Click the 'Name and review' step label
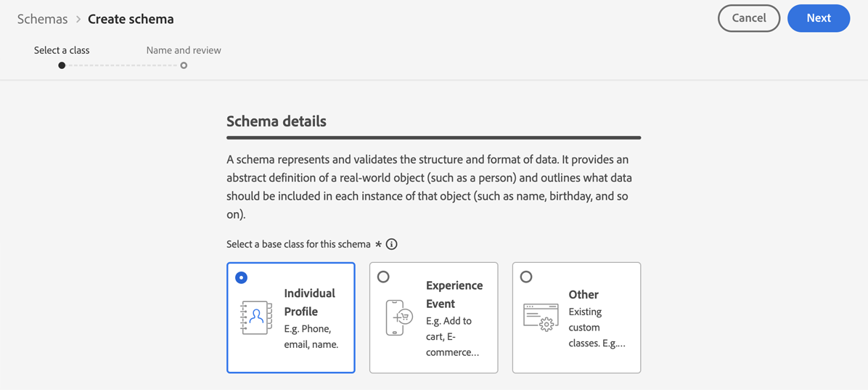Image resolution: width=868 pixels, height=390 pixels. tap(184, 50)
